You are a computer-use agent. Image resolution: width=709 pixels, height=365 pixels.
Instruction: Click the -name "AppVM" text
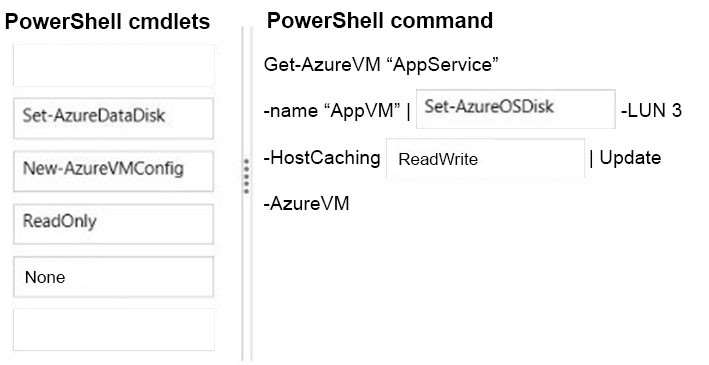pos(332,111)
